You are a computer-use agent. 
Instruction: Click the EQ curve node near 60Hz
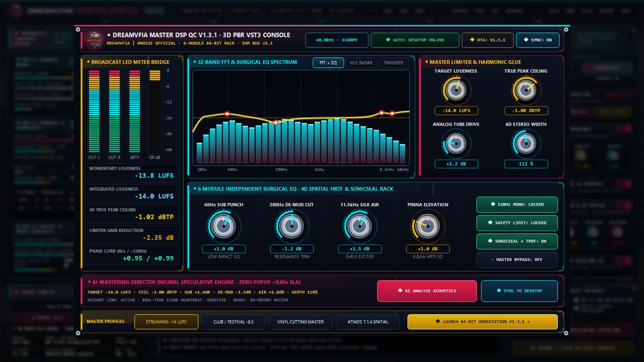pos(227,114)
